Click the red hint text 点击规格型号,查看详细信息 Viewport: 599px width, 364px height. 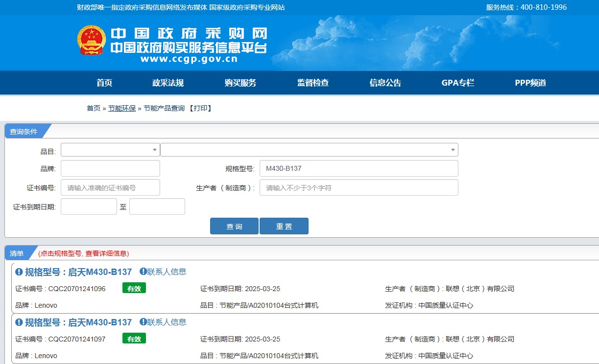[x=84, y=253]
